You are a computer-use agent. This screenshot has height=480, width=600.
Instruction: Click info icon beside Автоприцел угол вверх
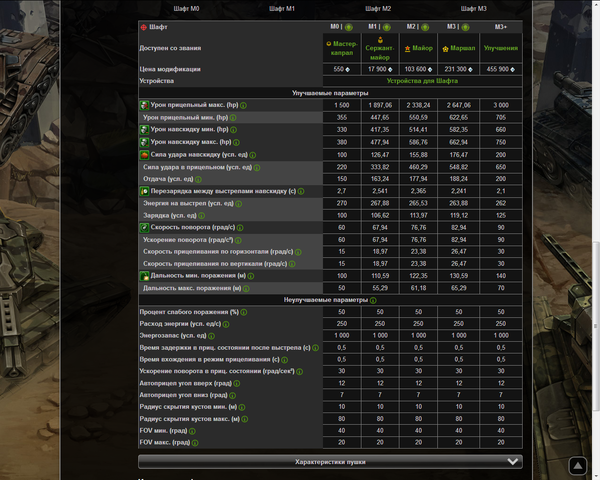click(236, 384)
